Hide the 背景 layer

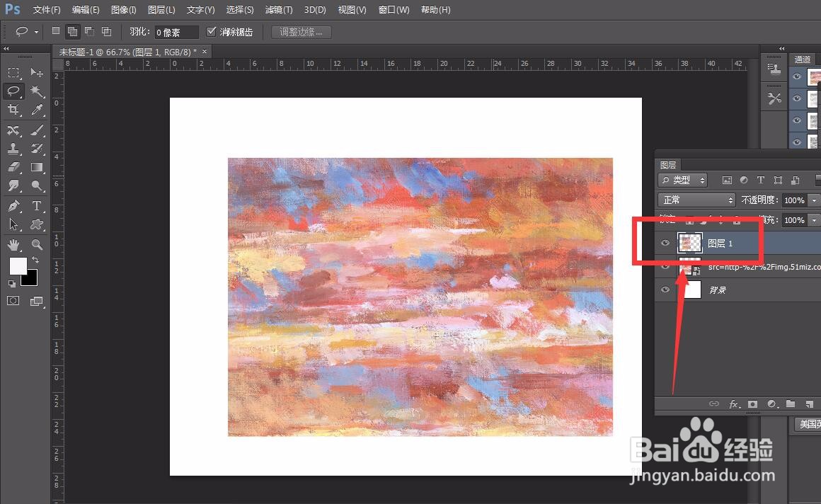click(665, 290)
